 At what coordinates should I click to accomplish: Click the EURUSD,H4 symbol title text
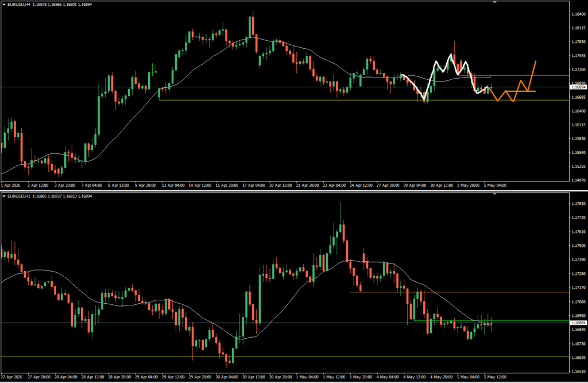18,5
